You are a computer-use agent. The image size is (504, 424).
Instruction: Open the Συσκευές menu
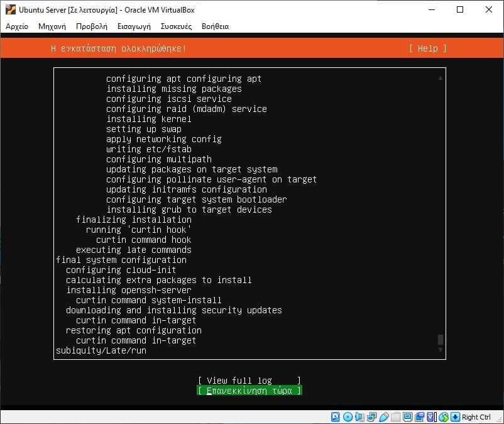(x=176, y=26)
